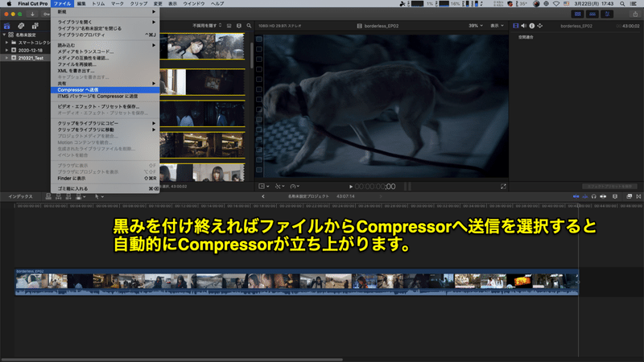Open the ウインドウ menu
644x362 pixels.
[194, 4]
